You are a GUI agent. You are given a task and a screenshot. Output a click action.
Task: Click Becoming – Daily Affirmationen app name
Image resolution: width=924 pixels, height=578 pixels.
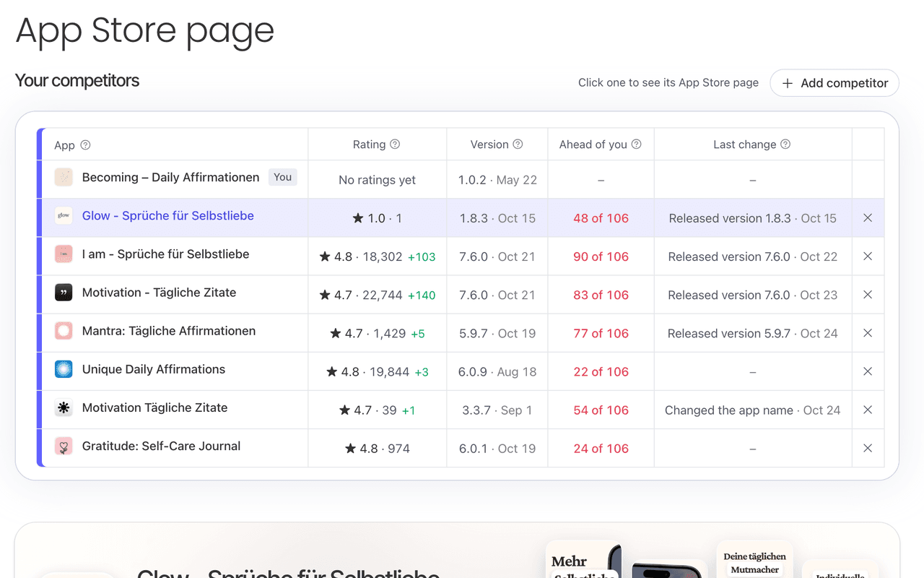(x=170, y=177)
